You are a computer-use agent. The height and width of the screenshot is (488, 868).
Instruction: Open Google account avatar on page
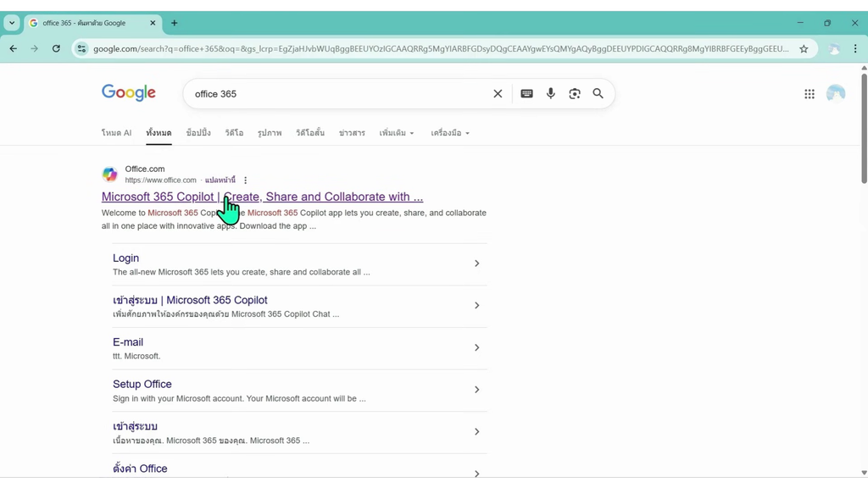pos(835,93)
